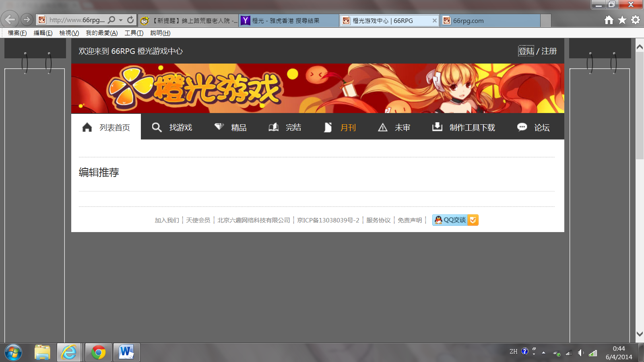
Task: Click the vertical scrollbar thumb
Action: [x=640, y=105]
